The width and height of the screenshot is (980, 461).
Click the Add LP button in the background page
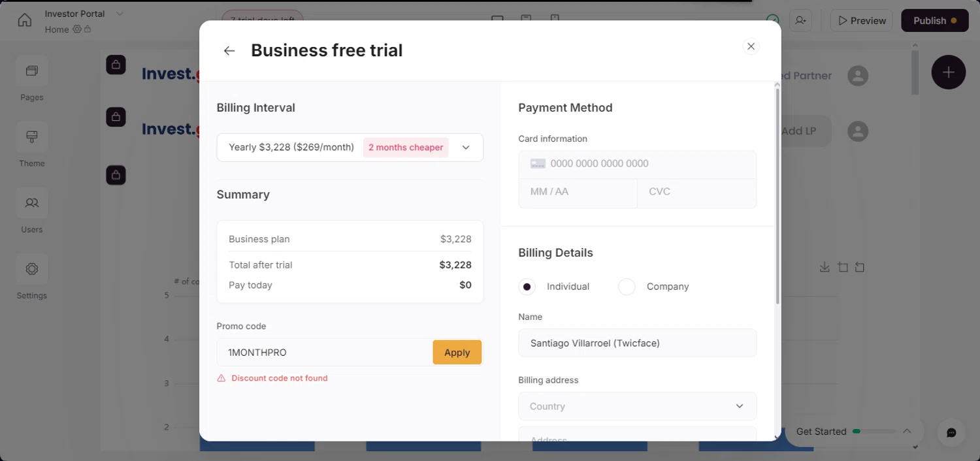[x=806, y=131]
